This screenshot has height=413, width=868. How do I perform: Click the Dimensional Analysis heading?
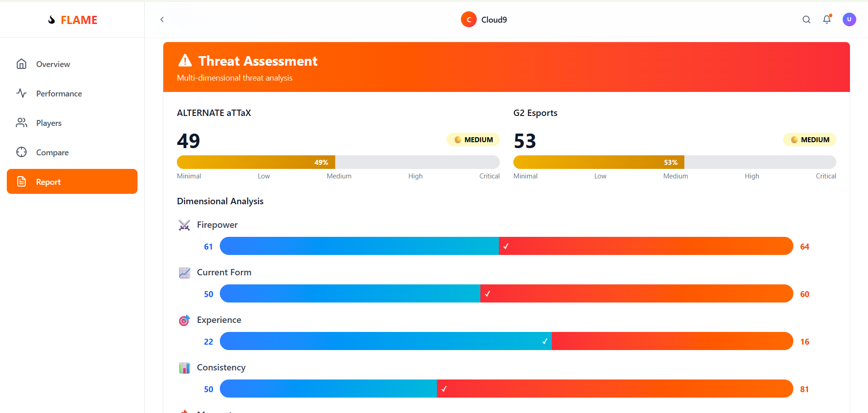220,201
